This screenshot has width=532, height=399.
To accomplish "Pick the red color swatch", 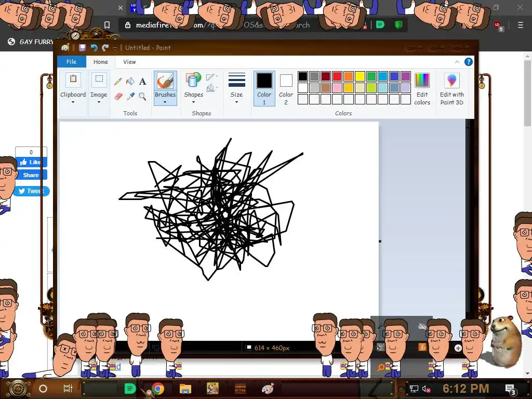I will (337, 76).
